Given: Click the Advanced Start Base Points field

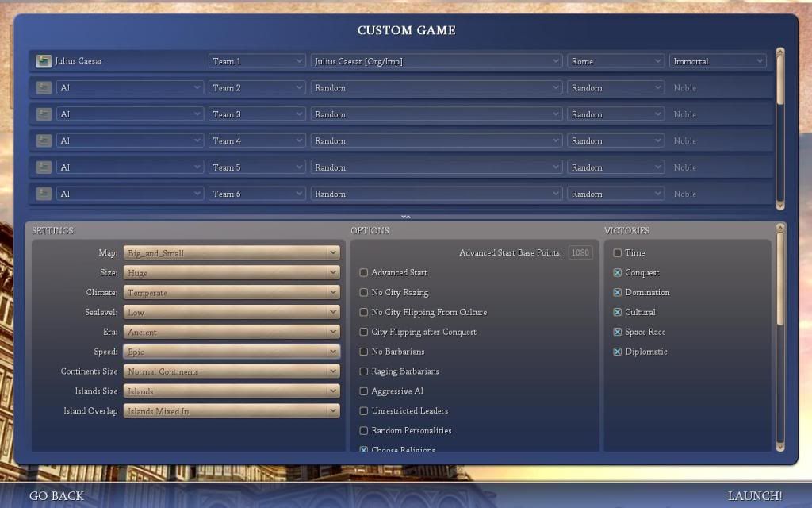Looking at the screenshot, I should coord(580,253).
